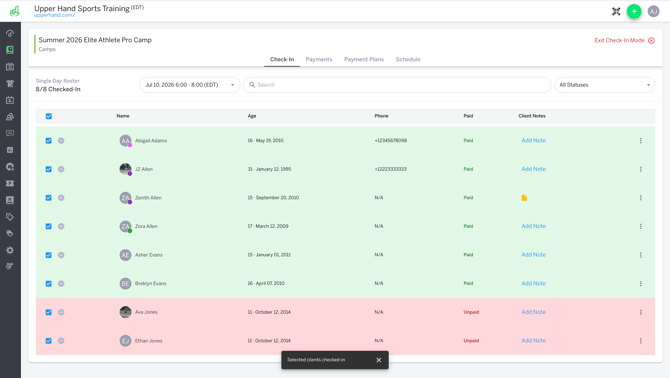670x378 pixels.
Task: Switch to the Schedule tab
Action: [408, 59]
